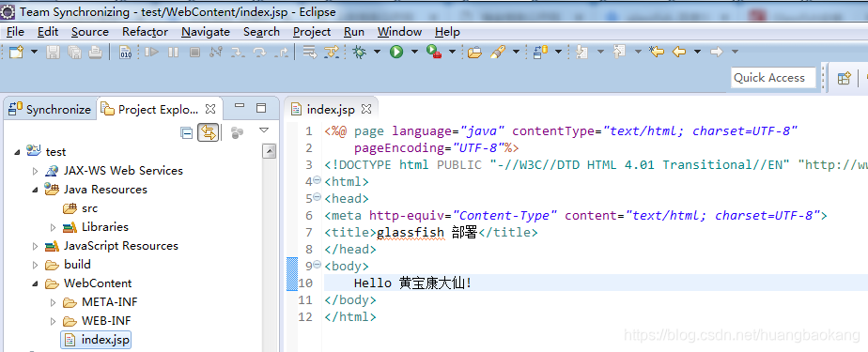Click the Save toolbar icon
The width and height of the screenshot is (868, 352).
[x=53, y=52]
